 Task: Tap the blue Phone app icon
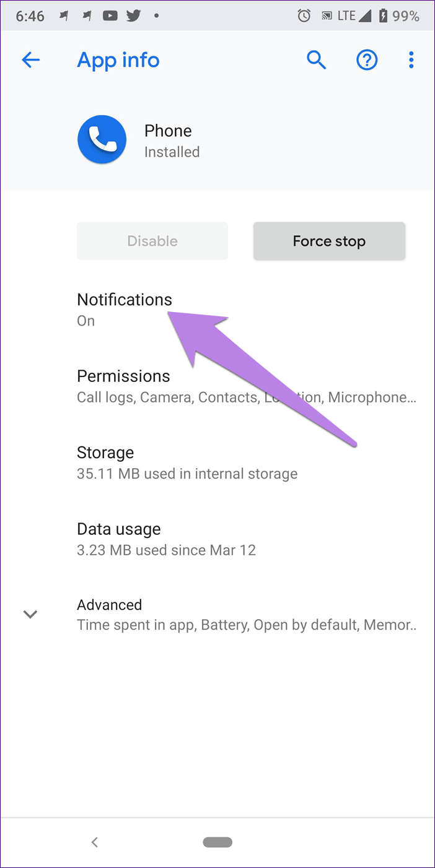102,139
